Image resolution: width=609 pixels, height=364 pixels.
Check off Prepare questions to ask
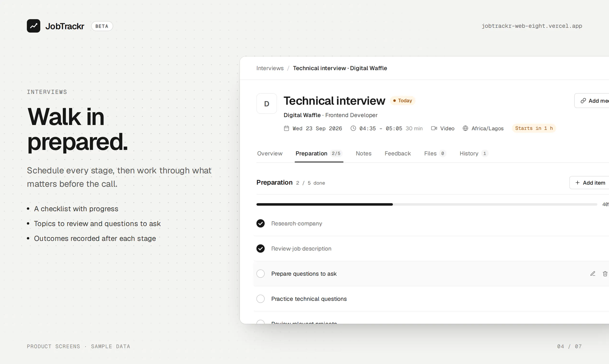pos(261,274)
